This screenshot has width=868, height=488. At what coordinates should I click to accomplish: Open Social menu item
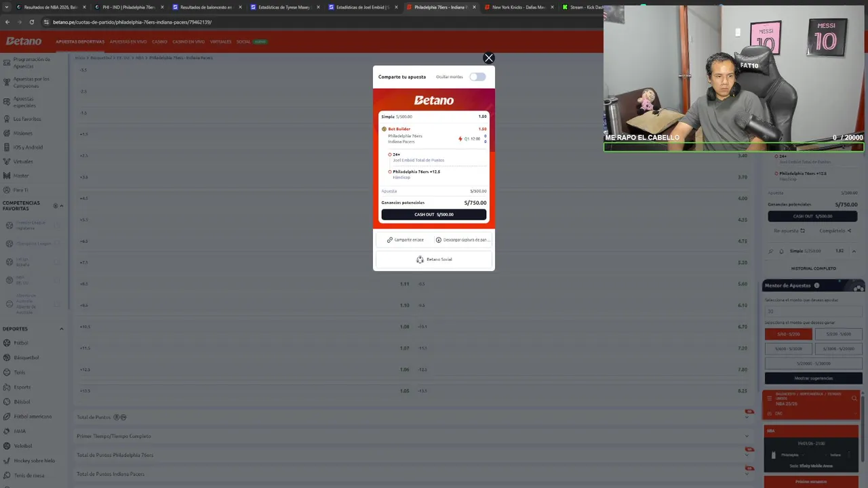tap(243, 41)
